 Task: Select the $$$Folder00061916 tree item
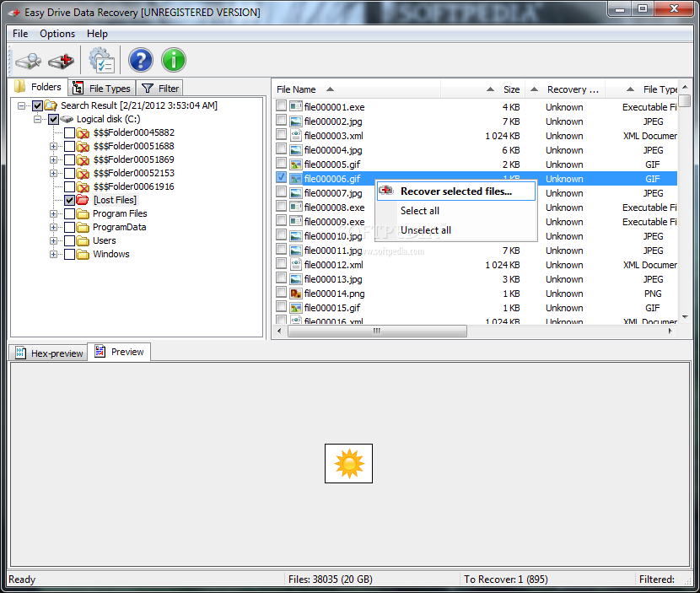pos(133,186)
